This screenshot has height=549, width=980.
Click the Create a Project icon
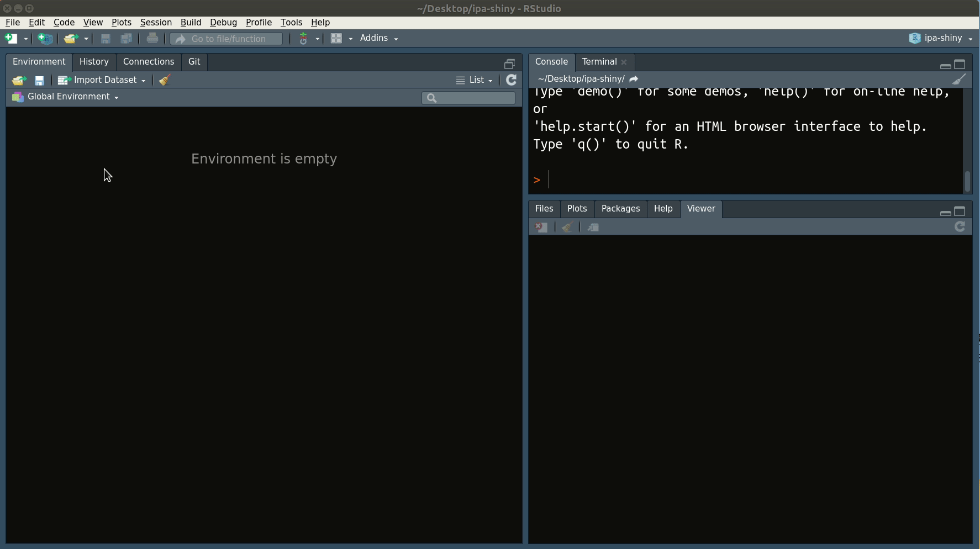tap(45, 38)
